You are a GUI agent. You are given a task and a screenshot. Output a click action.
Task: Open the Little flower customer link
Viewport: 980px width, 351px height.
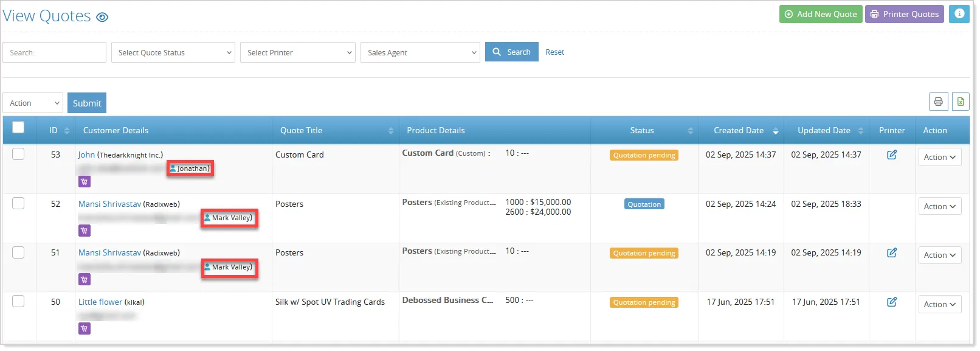pyautogui.click(x=100, y=302)
